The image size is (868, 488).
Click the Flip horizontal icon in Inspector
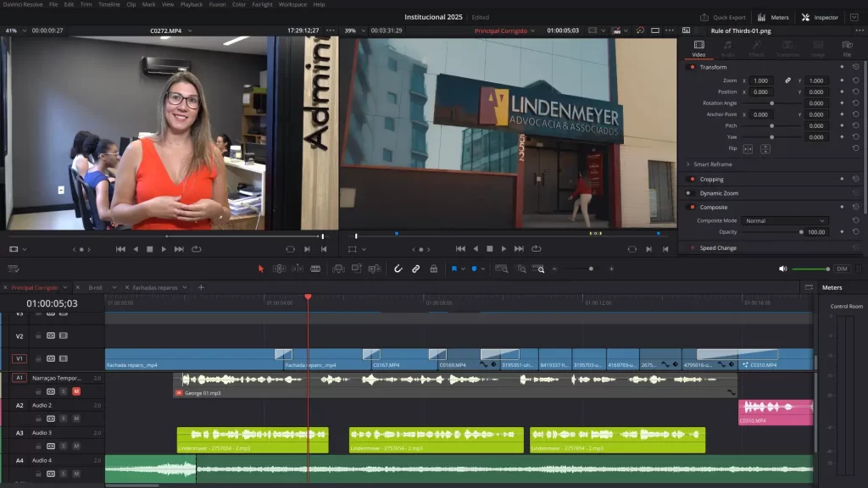[x=748, y=149]
